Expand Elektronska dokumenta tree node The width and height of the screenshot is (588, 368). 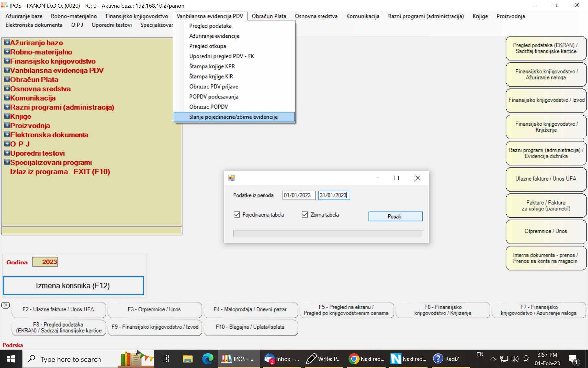pos(7,135)
